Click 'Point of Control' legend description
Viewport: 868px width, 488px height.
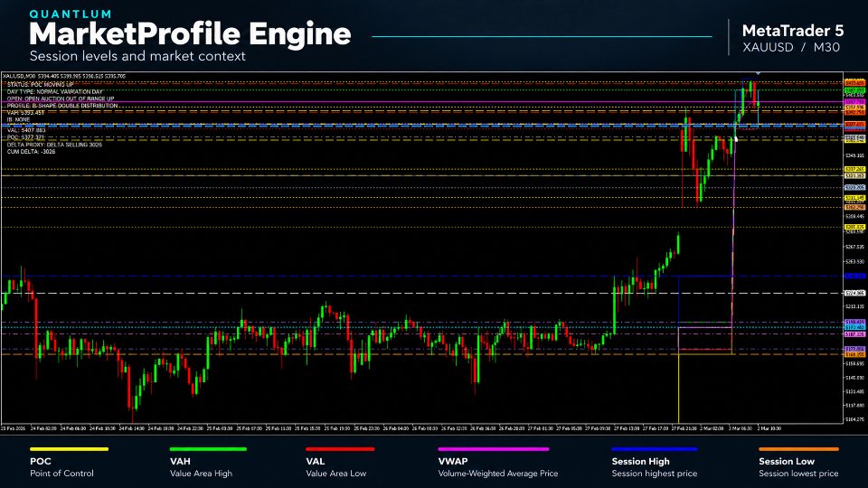click(61, 474)
